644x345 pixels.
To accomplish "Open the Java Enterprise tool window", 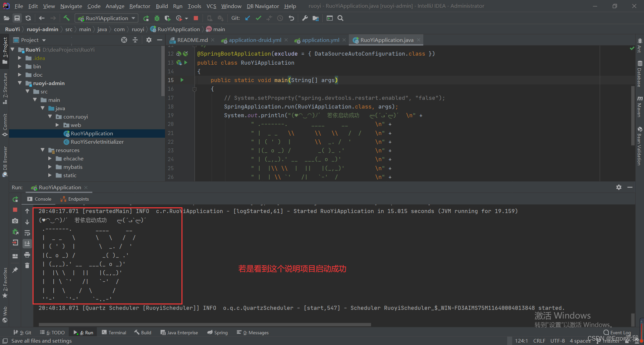I will pos(179,333).
